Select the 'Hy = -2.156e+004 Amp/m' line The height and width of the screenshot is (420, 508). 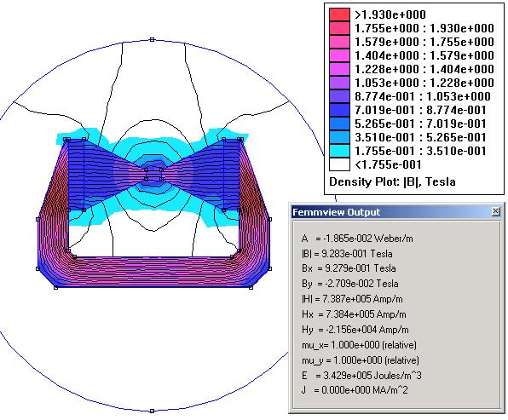pos(355,330)
